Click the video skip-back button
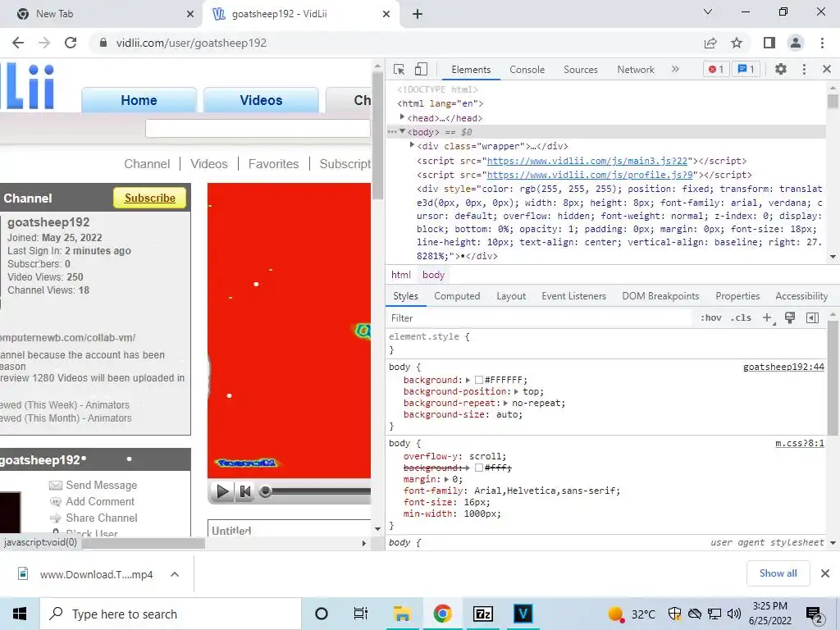 (x=245, y=491)
